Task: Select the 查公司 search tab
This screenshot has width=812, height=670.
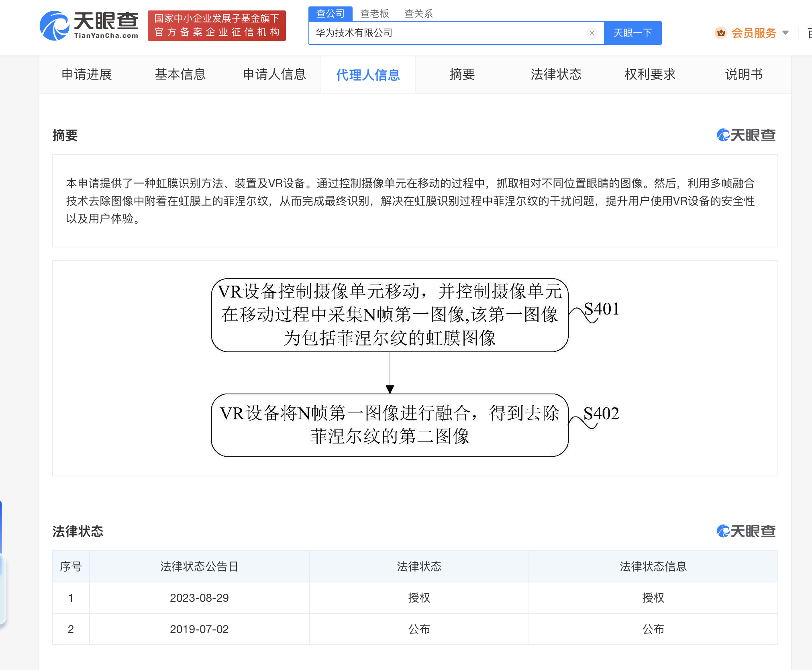Action: coord(330,14)
